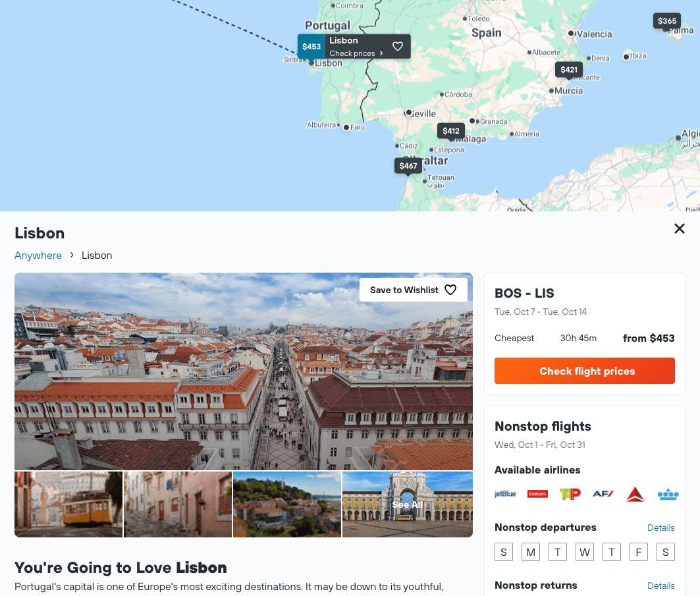Image resolution: width=700 pixels, height=596 pixels.
Task: Expand Check prices arrow on Lisbon popup
Action: [381, 53]
